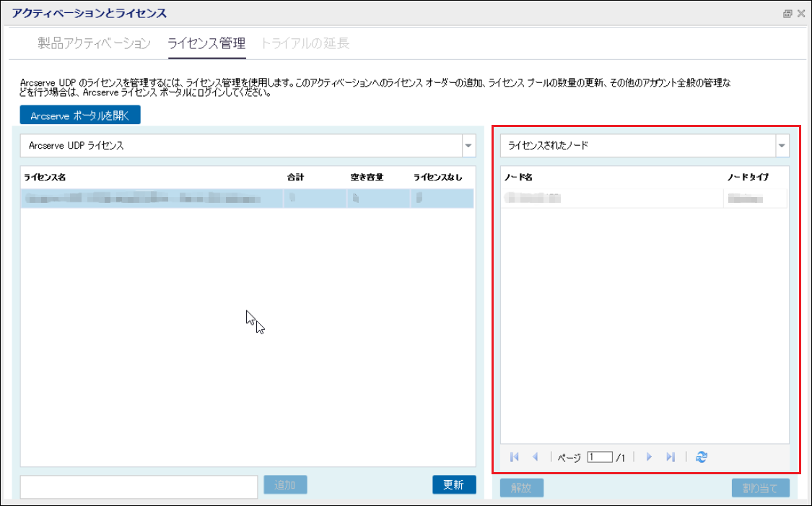
Task: Close the アクティベーションとライセンス dialog
Action: click(800, 14)
